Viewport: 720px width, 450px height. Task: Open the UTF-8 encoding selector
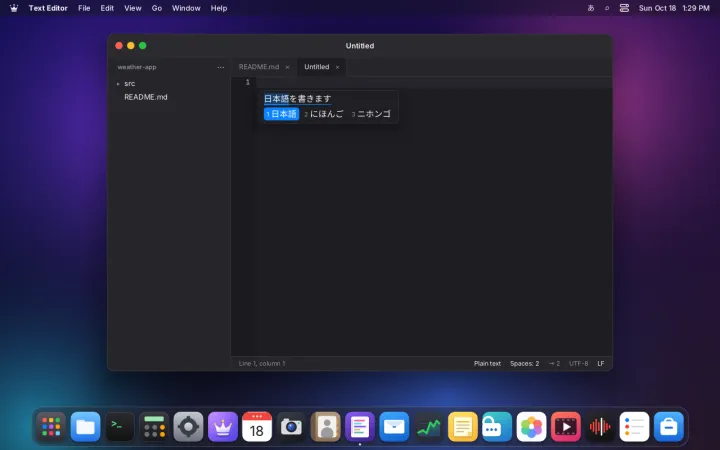pyautogui.click(x=579, y=363)
